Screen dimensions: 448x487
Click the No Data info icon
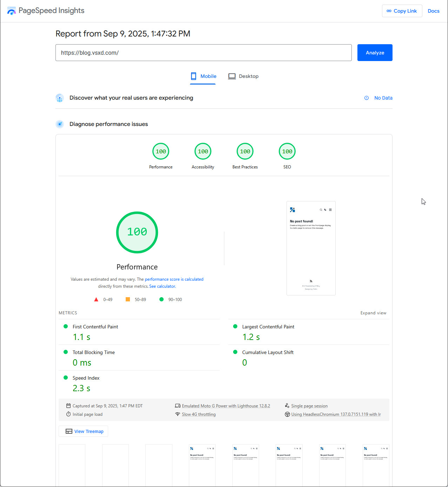[367, 98]
